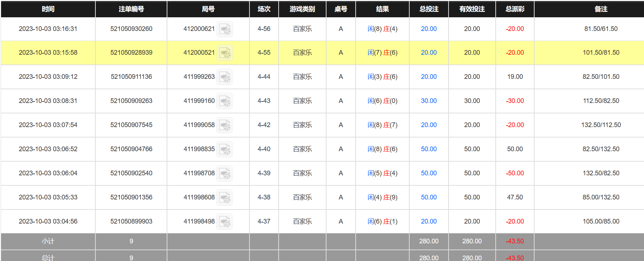Click the 总派彩 column header
Viewport: 644px width, 261px height.
pyautogui.click(x=515, y=9)
